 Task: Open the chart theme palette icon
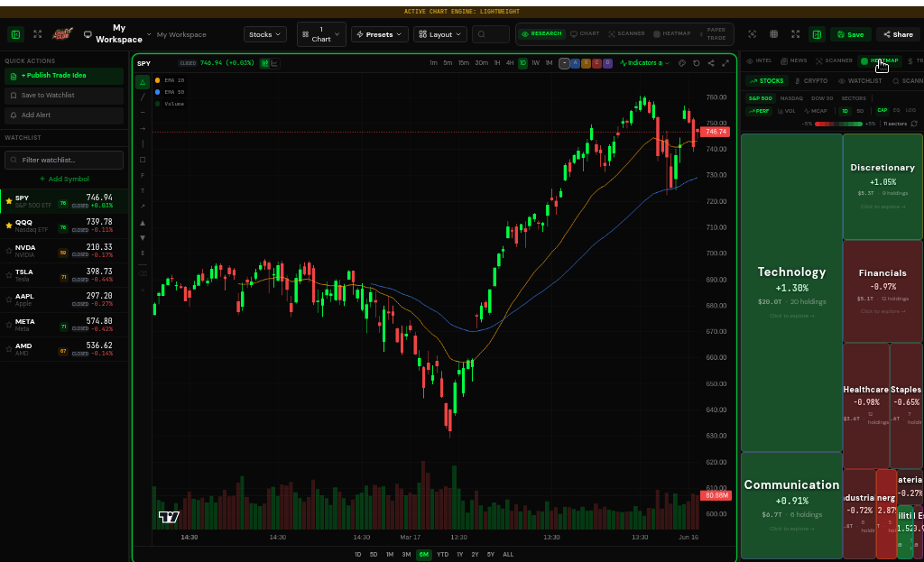click(x=682, y=63)
